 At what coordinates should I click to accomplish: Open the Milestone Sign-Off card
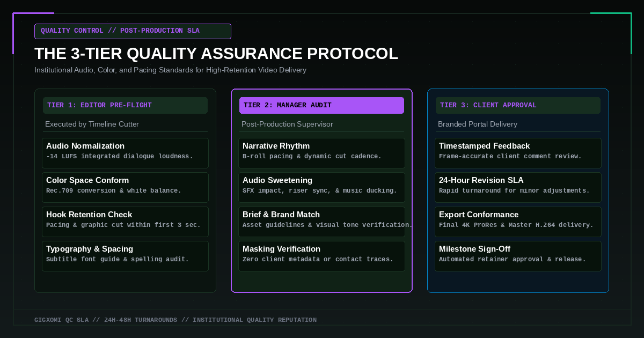[518, 256]
